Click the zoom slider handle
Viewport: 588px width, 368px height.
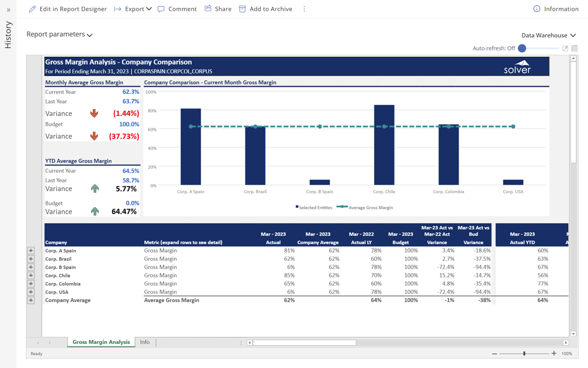click(524, 354)
